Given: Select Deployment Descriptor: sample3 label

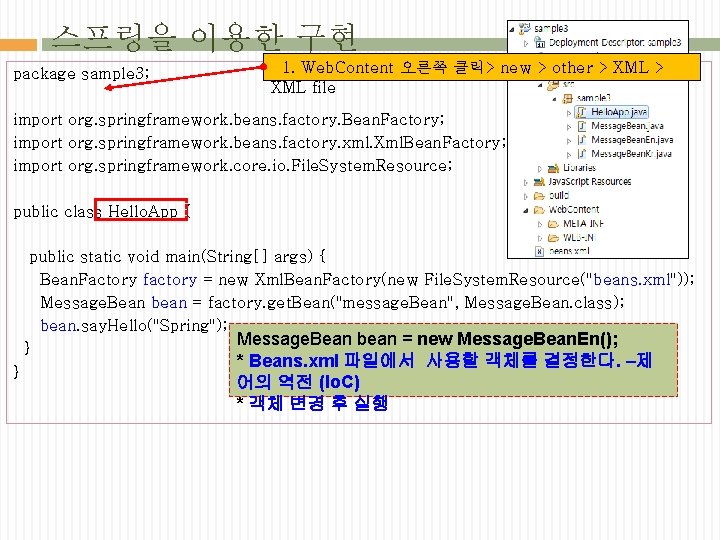Looking at the screenshot, I should click(615, 43).
